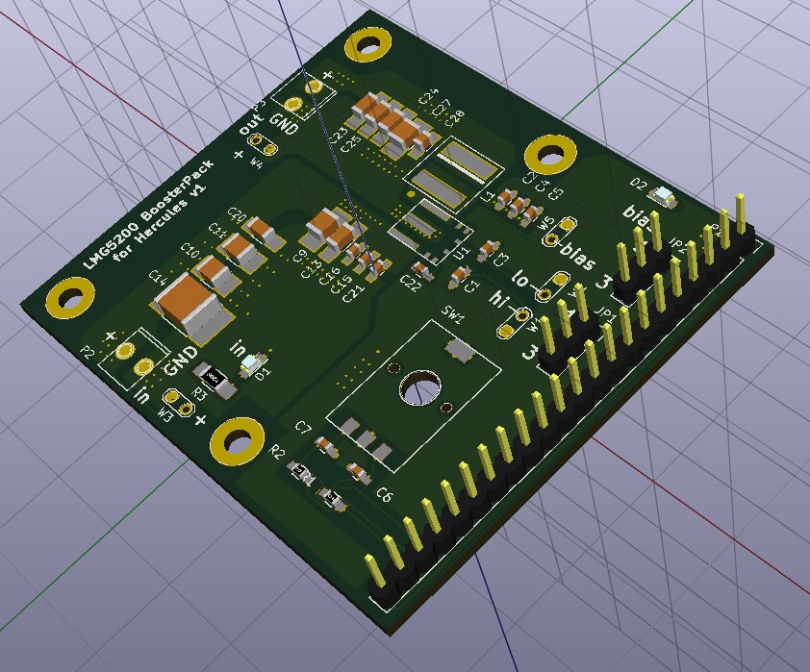Click the mounting hole above the C24 label
Image resolution: width=810 pixels, height=672 pixels.
click(368, 46)
